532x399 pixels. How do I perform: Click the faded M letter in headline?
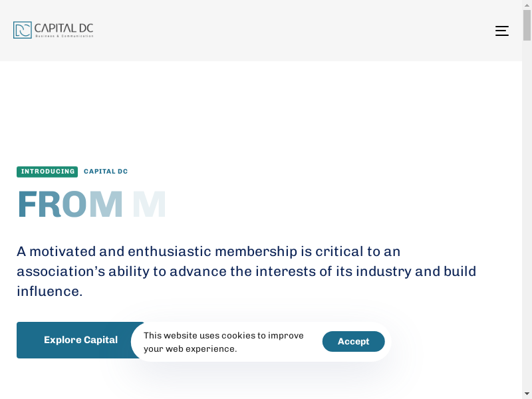pyautogui.click(x=149, y=205)
